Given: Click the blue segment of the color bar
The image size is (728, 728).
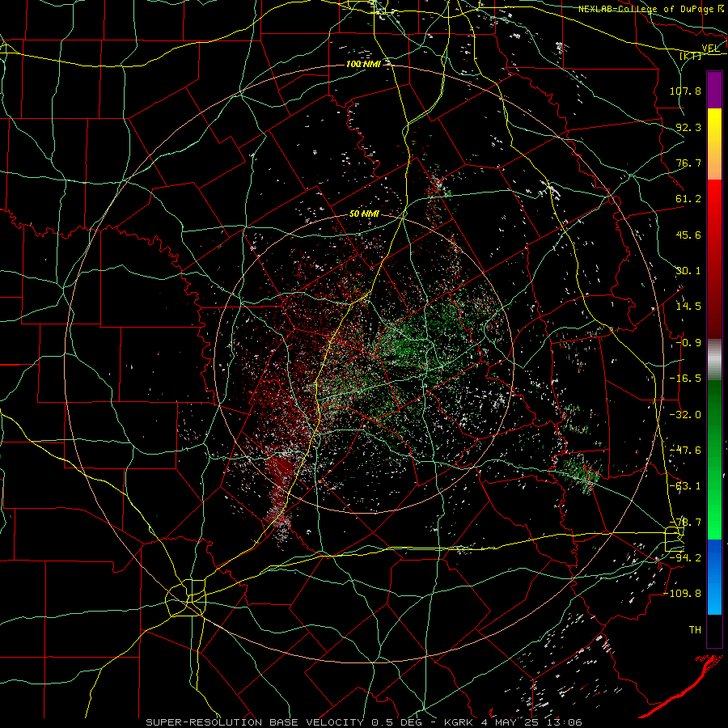Looking at the screenshot, I should [714, 577].
